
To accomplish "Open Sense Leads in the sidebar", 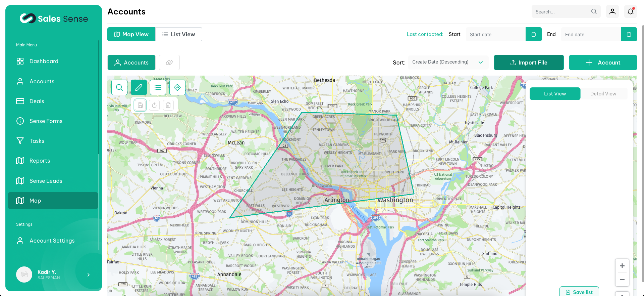I will pos(46,181).
